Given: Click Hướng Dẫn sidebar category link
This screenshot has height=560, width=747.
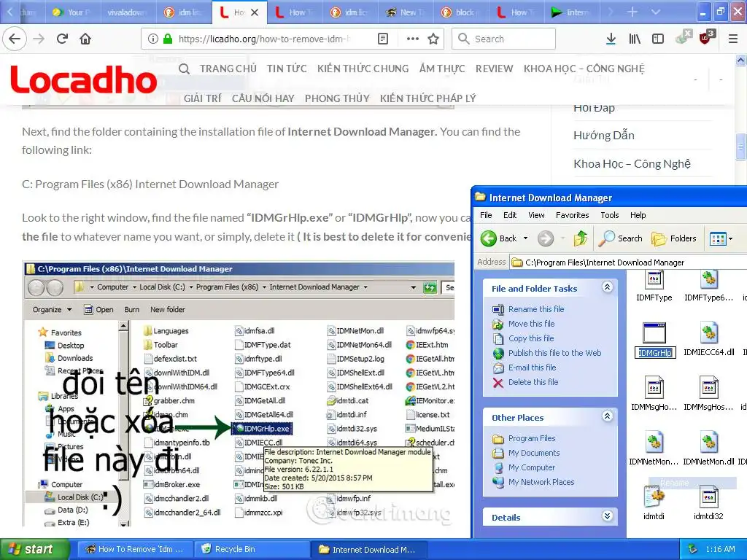Looking at the screenshot, I should tap(603, 135).
